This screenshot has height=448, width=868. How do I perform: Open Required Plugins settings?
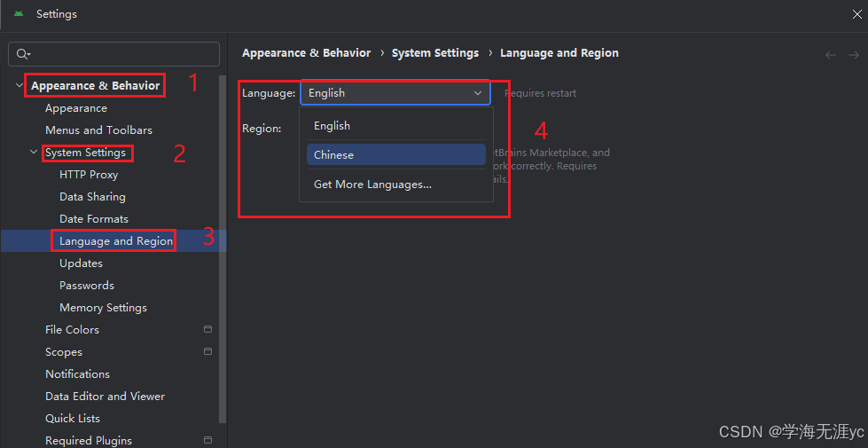tap(89, 440)
